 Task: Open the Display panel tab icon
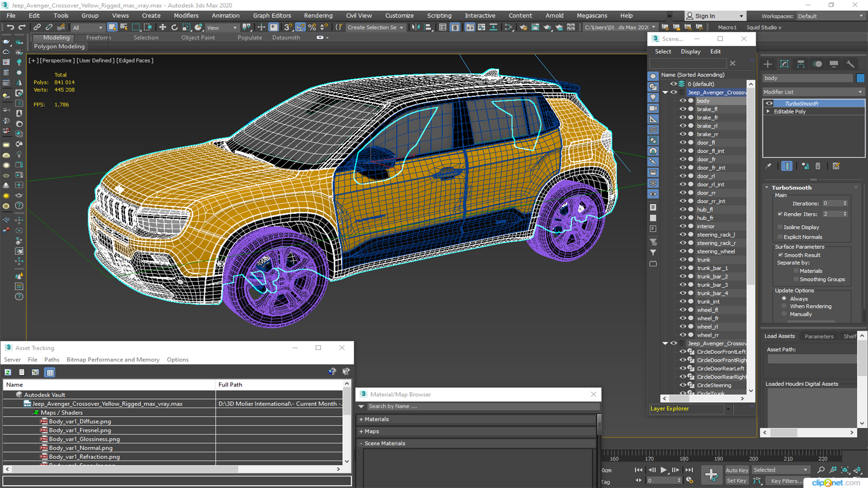click(834, 64)
